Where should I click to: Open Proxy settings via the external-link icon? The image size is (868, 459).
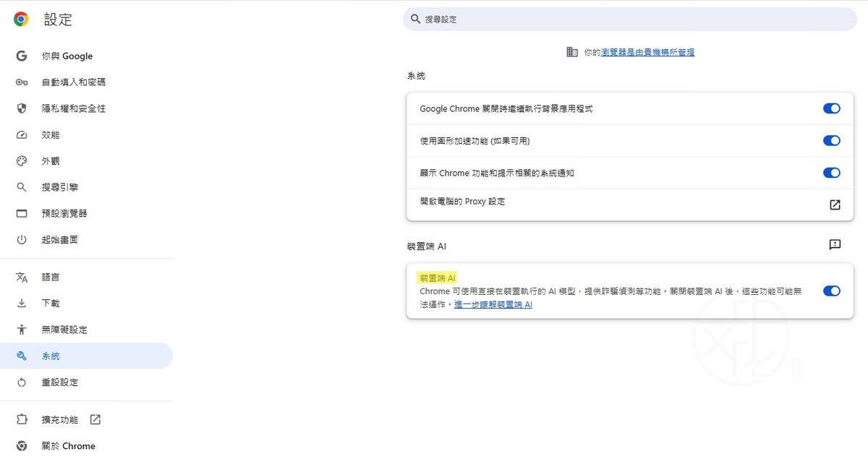835,205
